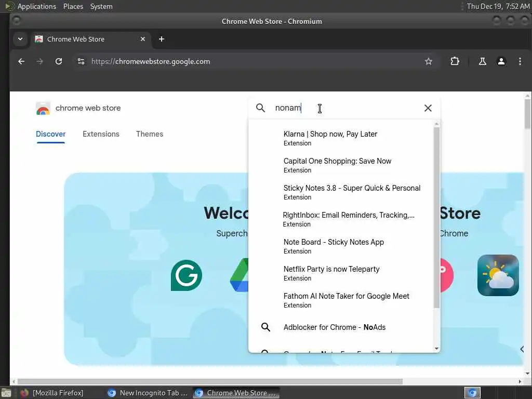Select 'Sticky Notes 3.8 - Super Quick & Personal'

tap(341, 192)
